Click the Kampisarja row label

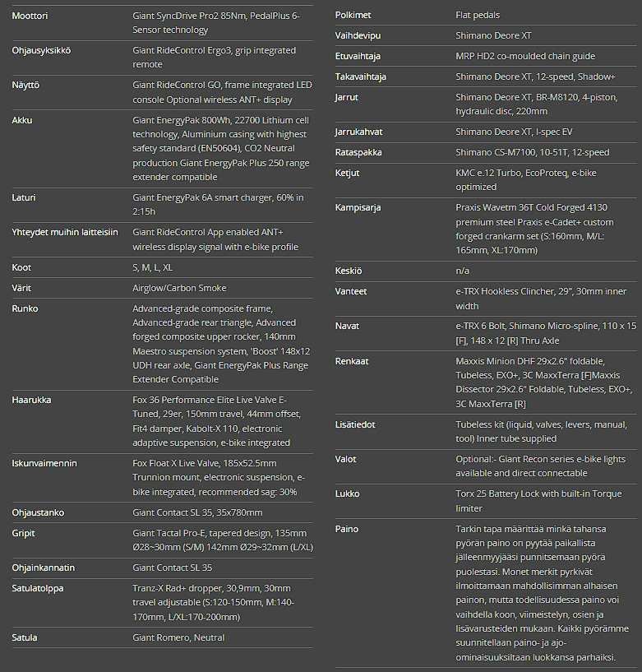(x=358, y=207)
